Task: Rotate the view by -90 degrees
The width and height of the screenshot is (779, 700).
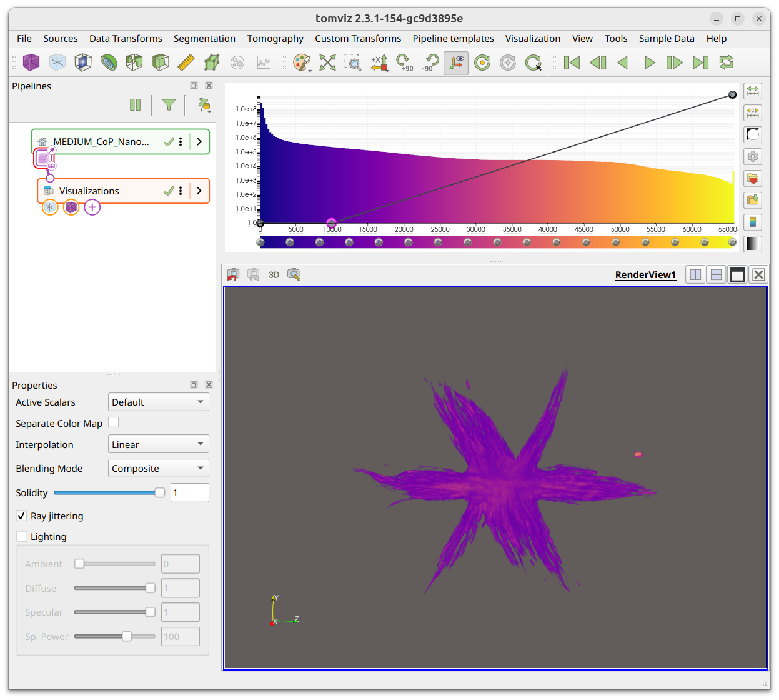Action: point(430,62)
